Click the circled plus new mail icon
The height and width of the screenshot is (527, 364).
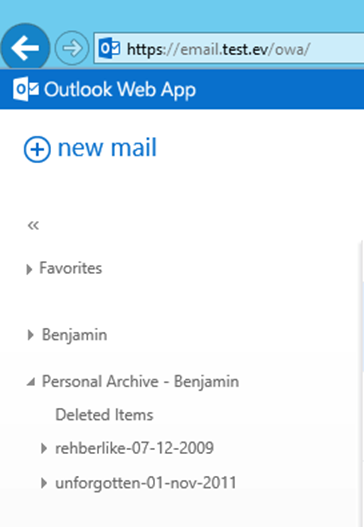pos(37,149)
